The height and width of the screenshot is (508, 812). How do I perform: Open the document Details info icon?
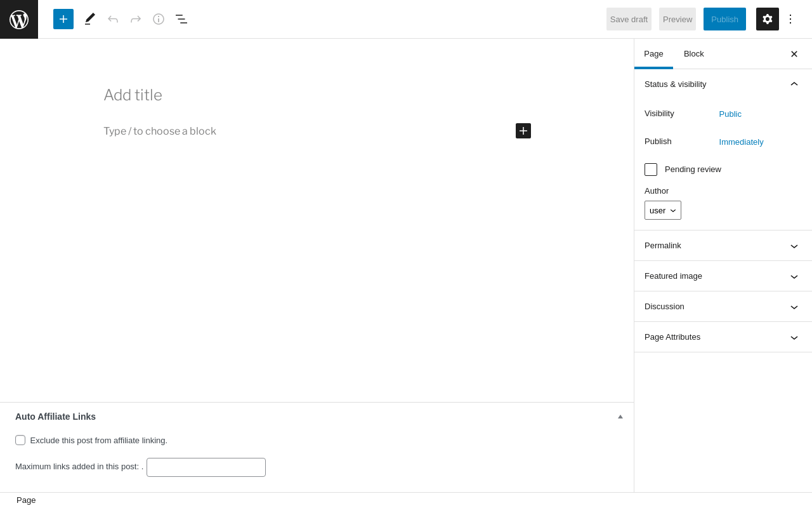point(159,19)
